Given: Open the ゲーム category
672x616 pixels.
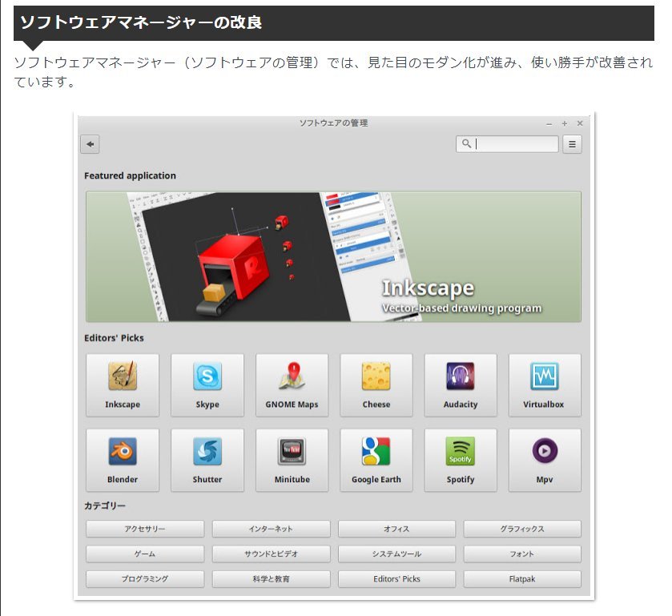Looking at the screenshot, I should coord(145,554).
